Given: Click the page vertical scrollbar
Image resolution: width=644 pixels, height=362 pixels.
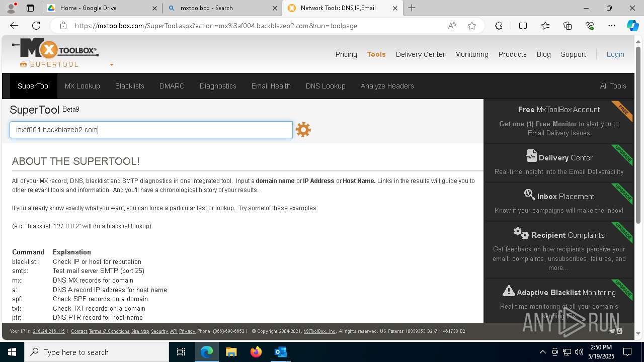Looking at the screenshot, I should tap(638, 135).
